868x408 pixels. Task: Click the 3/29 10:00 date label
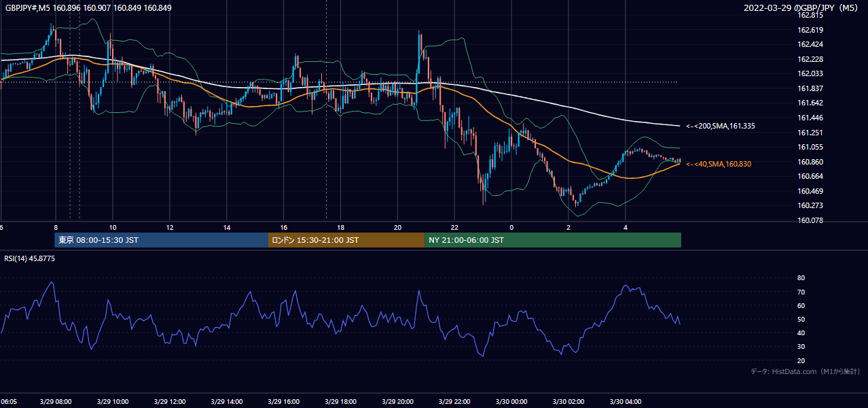click(x=112, y=401)
